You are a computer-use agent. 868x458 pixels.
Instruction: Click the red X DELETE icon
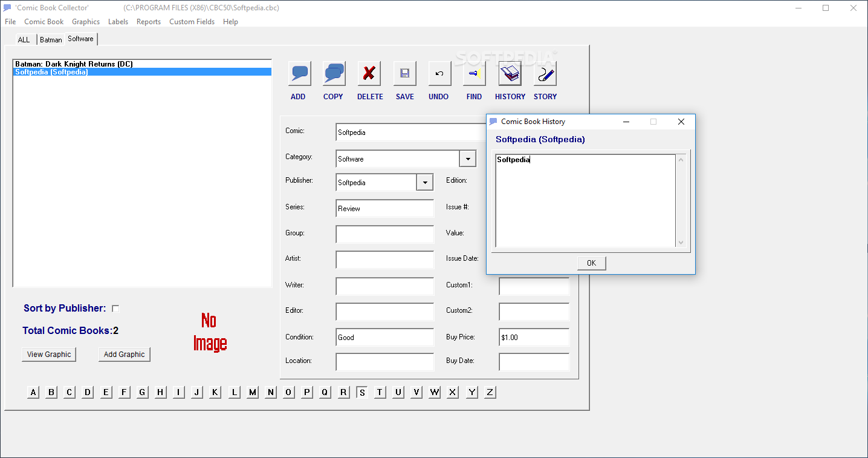tap(369, 74)
